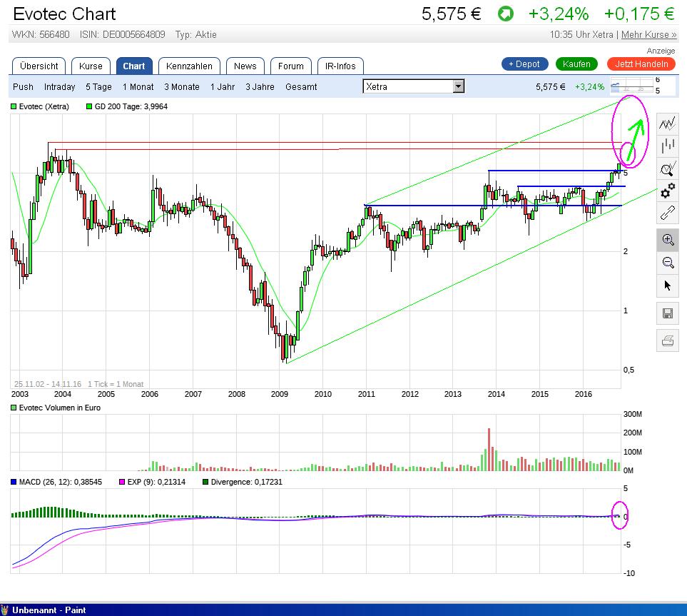This screenshot has width=687, height=616.
Task: Show the 5 Tage range
Action: [98, 87]
